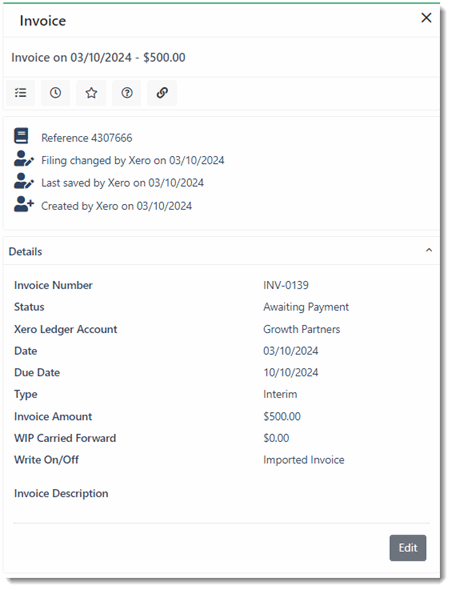Click the Invoice panel title
Screen dimensions: 452x590
tap(43, 21)
